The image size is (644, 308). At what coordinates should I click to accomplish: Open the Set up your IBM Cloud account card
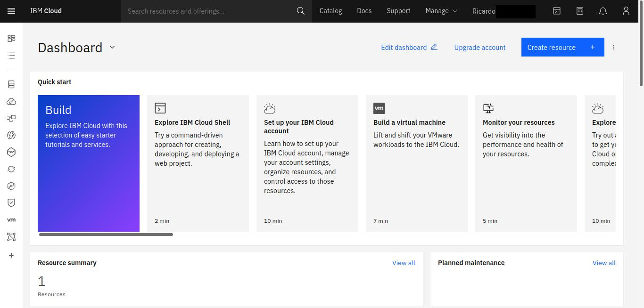tap(307, 163)
